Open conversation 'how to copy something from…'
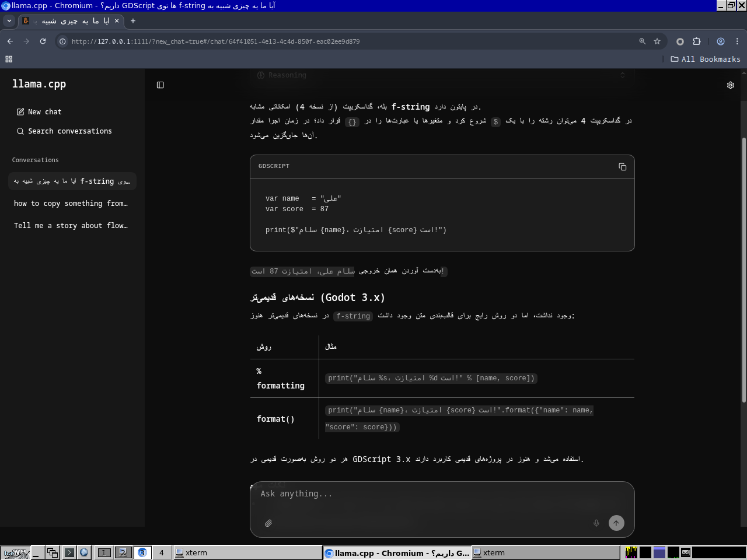 pyautogui.click(x=70, y=203)
